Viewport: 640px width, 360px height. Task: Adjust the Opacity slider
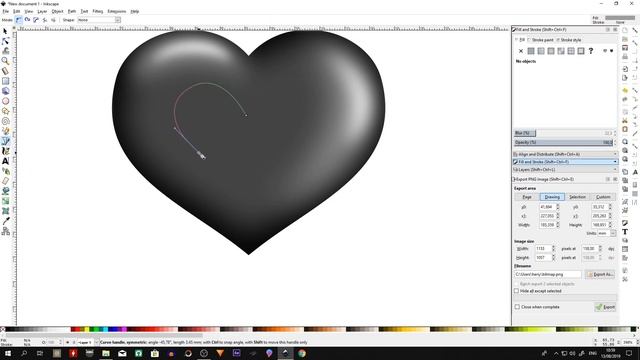563,142
